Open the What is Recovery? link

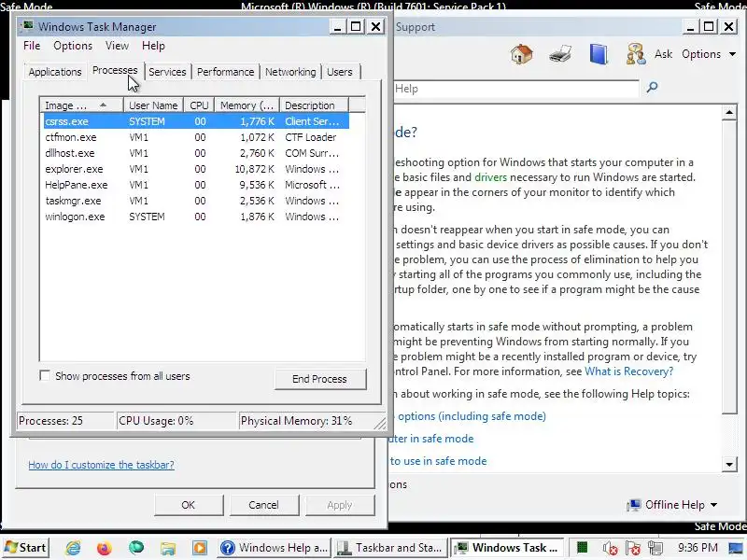coord(628,371)
